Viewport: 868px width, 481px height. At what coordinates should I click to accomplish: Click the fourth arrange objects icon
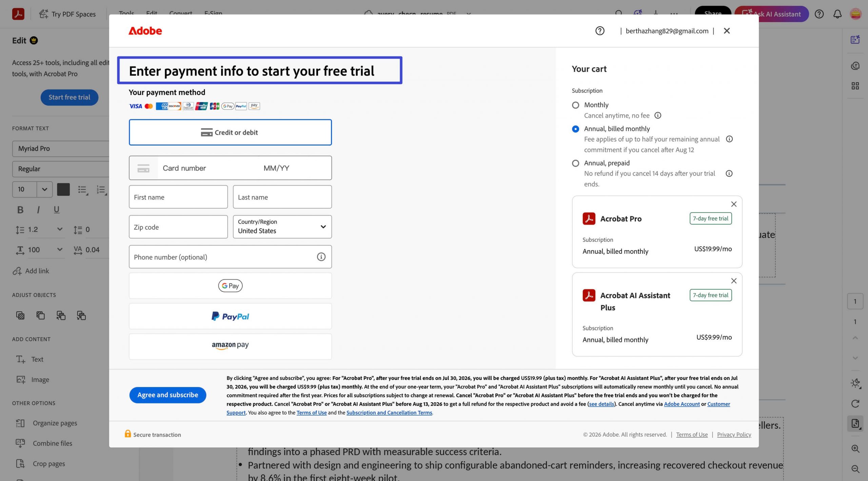click(x=81, y=315)
